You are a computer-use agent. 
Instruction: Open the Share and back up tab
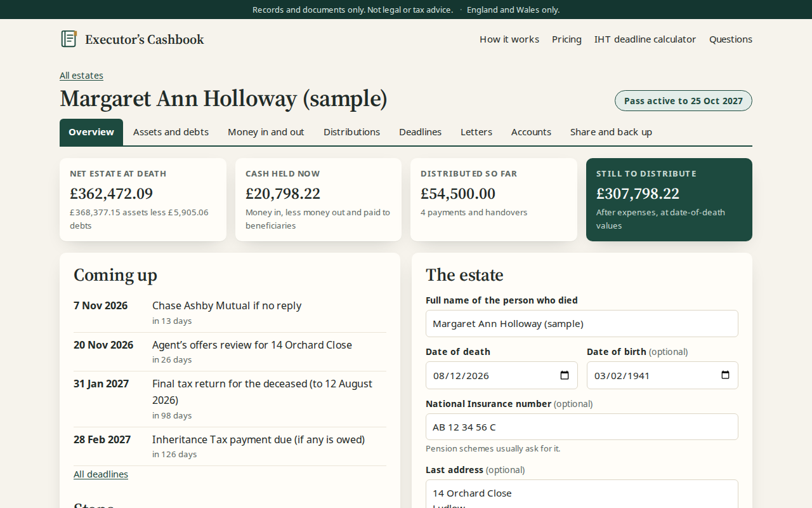point(611,132)
